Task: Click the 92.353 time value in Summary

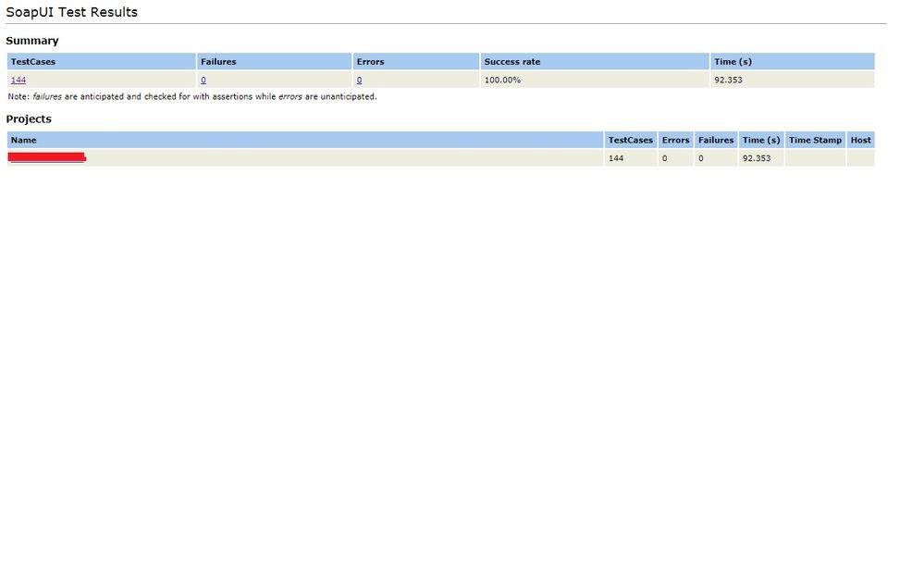Action: pos(728,81)
